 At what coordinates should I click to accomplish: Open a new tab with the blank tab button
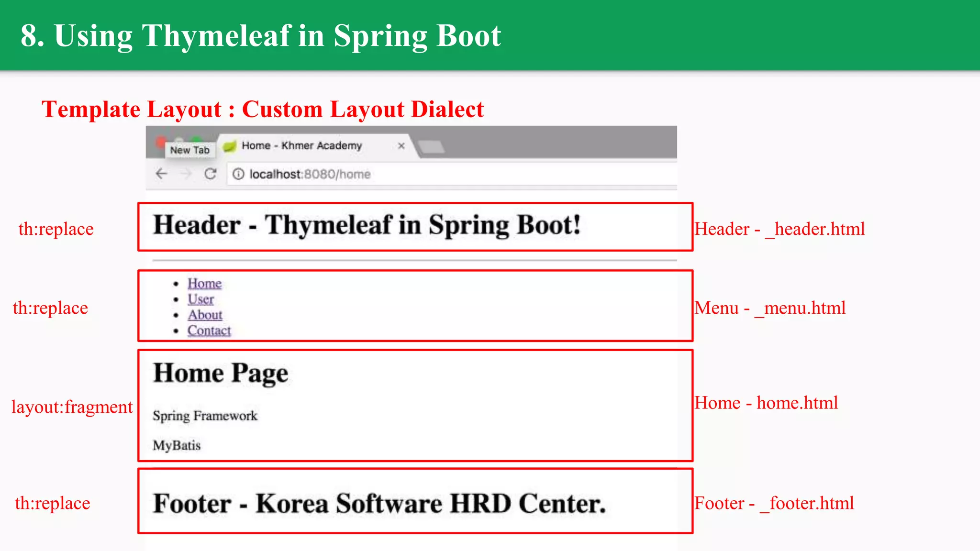[432, 147]
